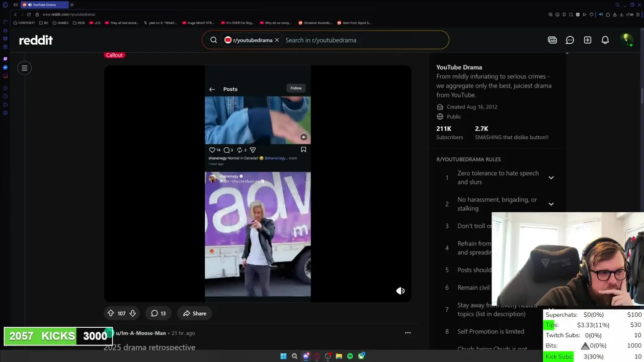Open Windows taskbar search icon

point(295,356)
